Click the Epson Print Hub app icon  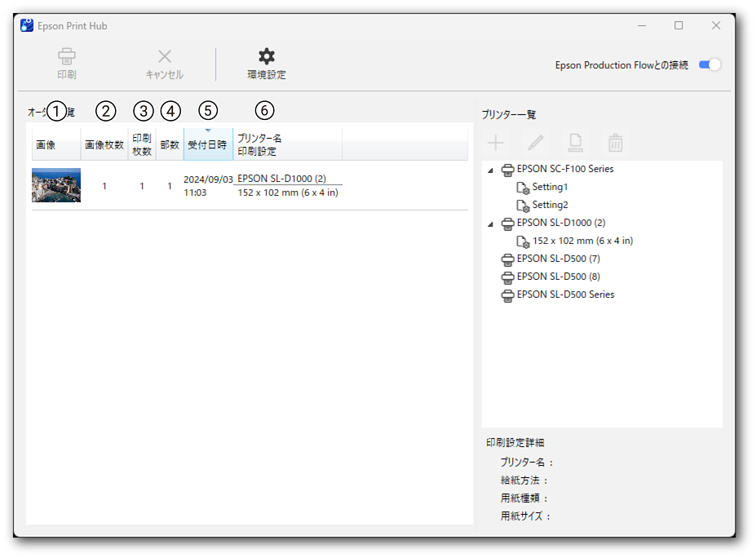[27, 25]
